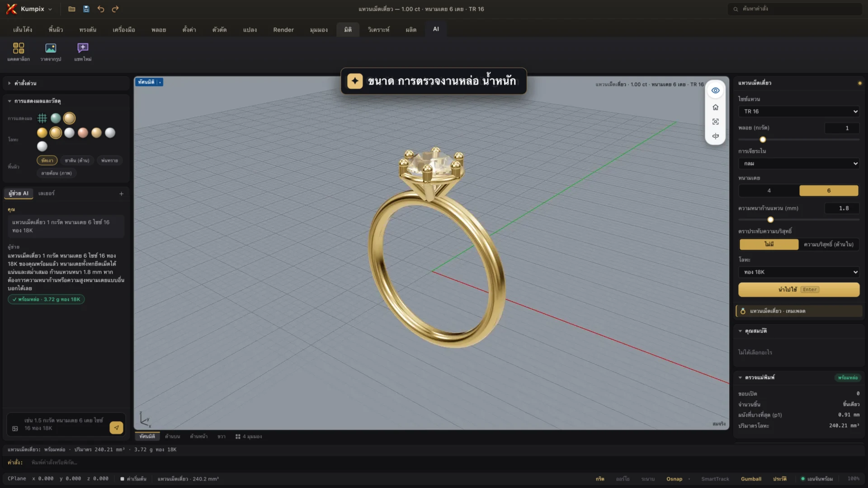Toggle Gumball in the status bar
This screenshot has width=868, height=488.
point(751,479)
